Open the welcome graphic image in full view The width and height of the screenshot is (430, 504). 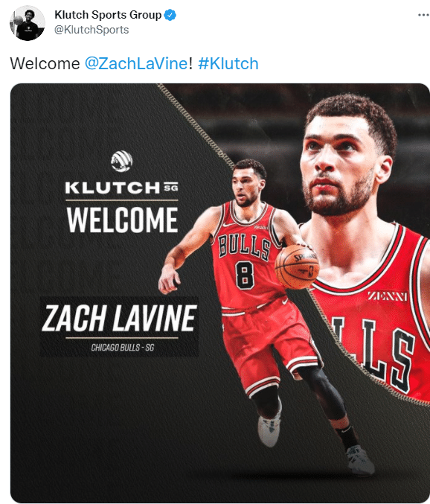click(x=220, y=293)
